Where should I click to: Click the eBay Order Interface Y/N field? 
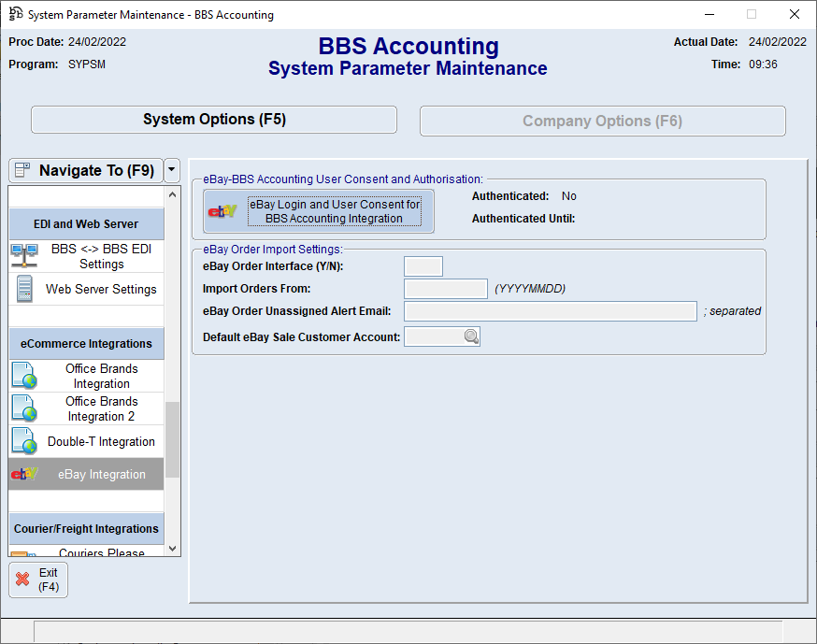(x=423, y=265)
